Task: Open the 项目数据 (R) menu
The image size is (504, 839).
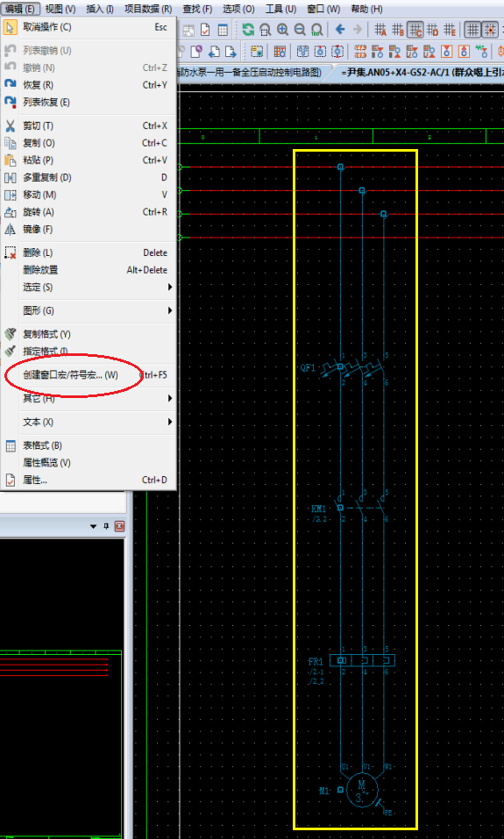Action: click(148, 9)
